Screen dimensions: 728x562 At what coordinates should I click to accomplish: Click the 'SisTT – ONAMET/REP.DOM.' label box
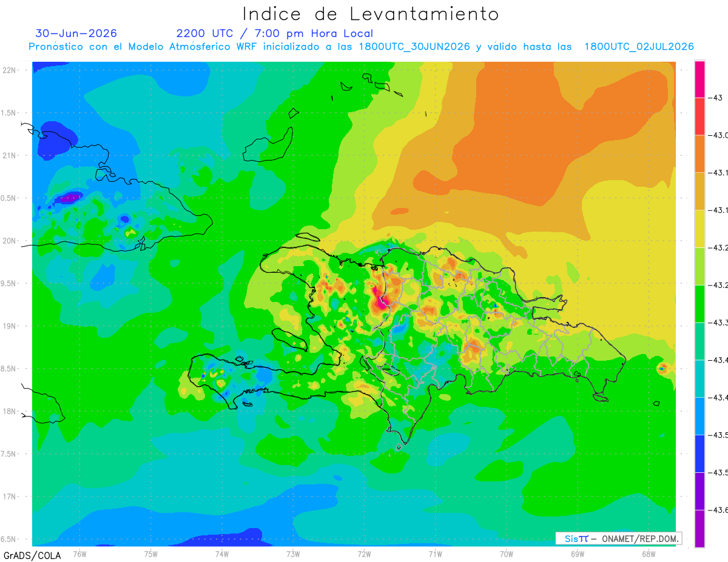tap(618, 538)
